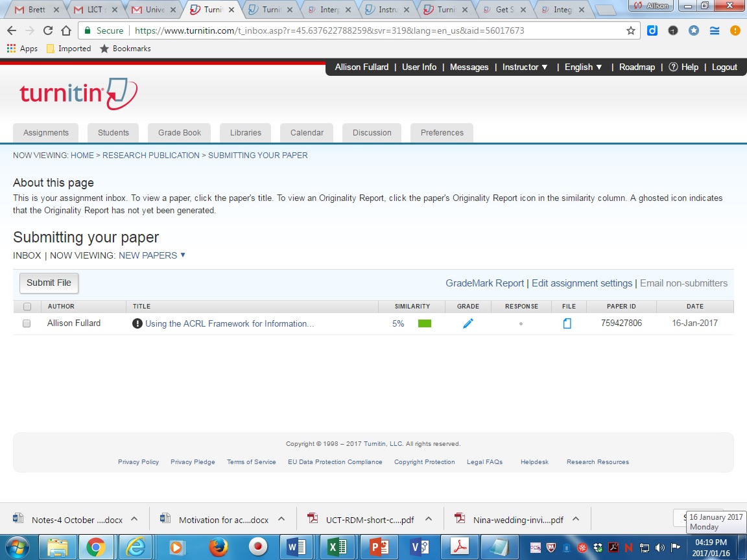Switch to the Grade Book tab
747x560 pixels.
(x=180, y=133)
